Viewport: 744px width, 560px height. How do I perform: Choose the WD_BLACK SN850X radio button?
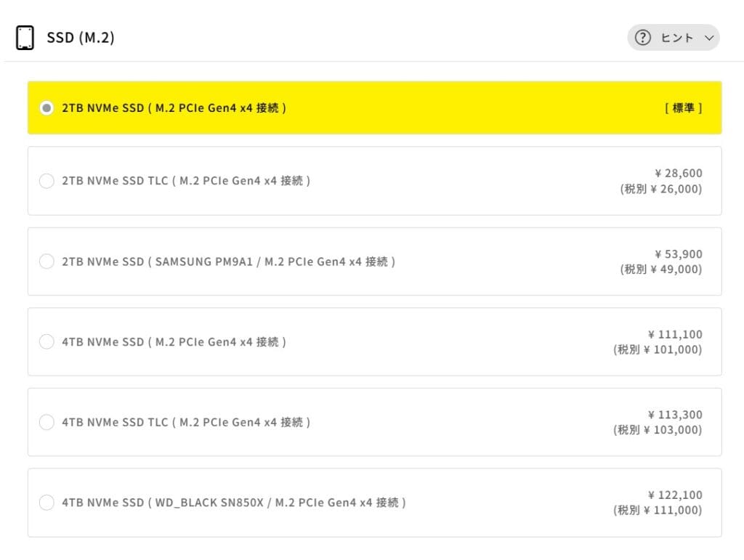click(x=46, y=502)
